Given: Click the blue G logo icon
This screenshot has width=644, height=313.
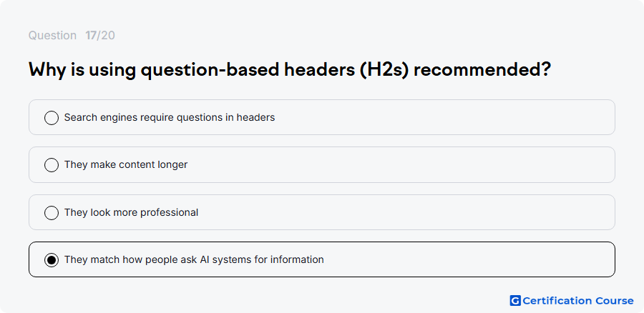Looking at the screenshot, I should pos(515,301).
